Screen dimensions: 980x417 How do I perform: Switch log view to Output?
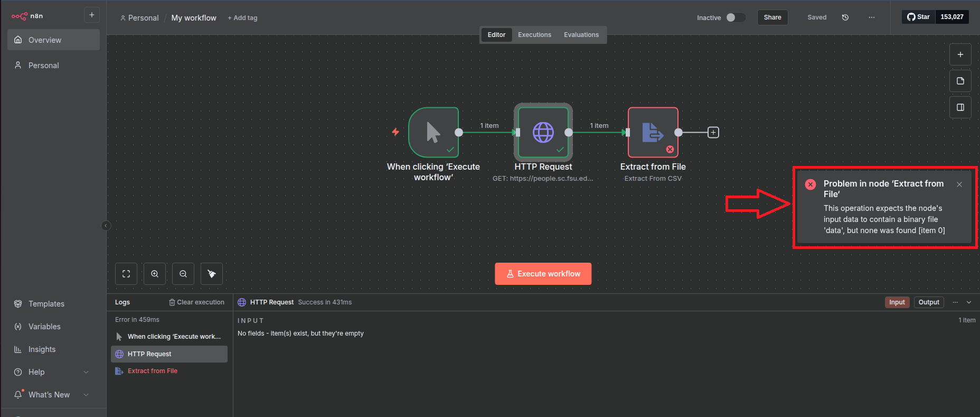pyautogui.click(x=928, y=302)
